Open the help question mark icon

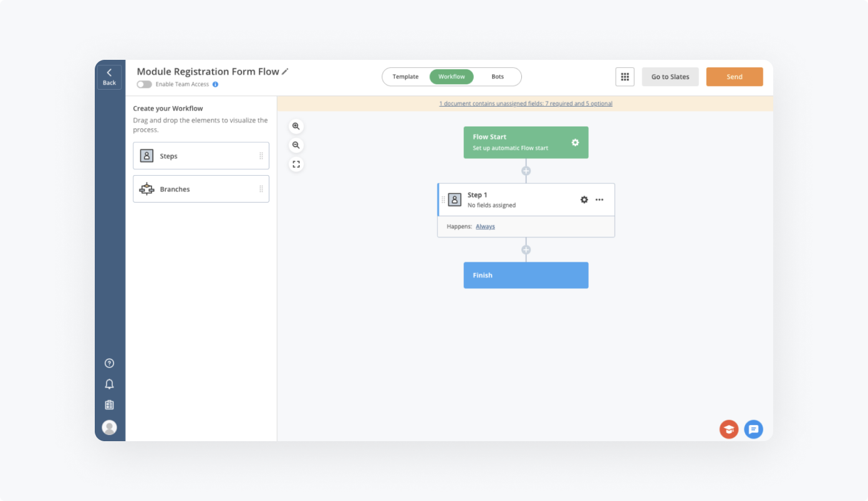109,363
